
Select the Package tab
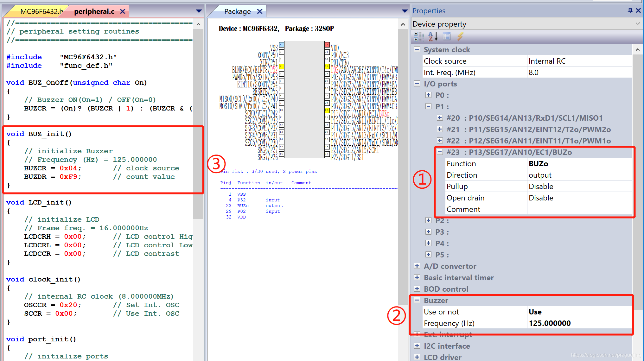237,12
